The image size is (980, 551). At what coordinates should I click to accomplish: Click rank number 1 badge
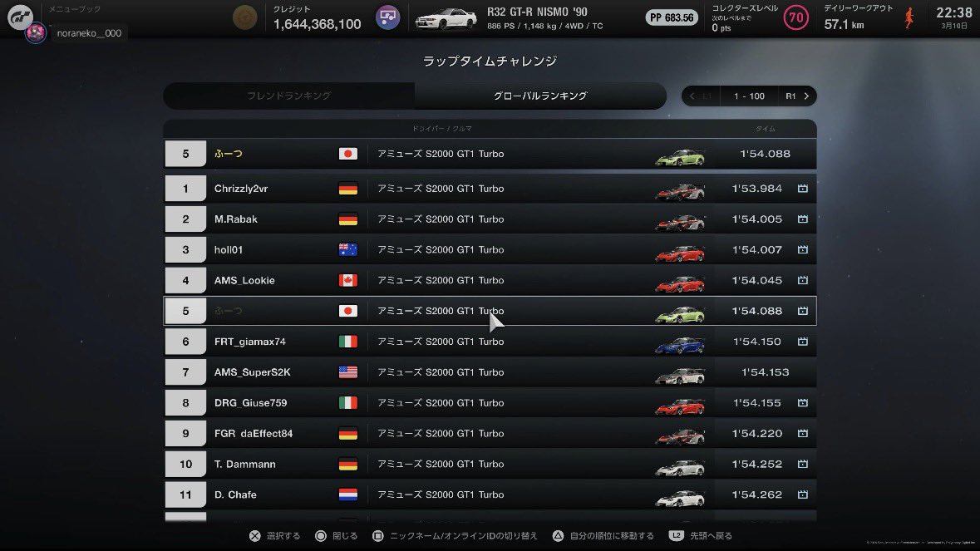click(x=185, y=188)
